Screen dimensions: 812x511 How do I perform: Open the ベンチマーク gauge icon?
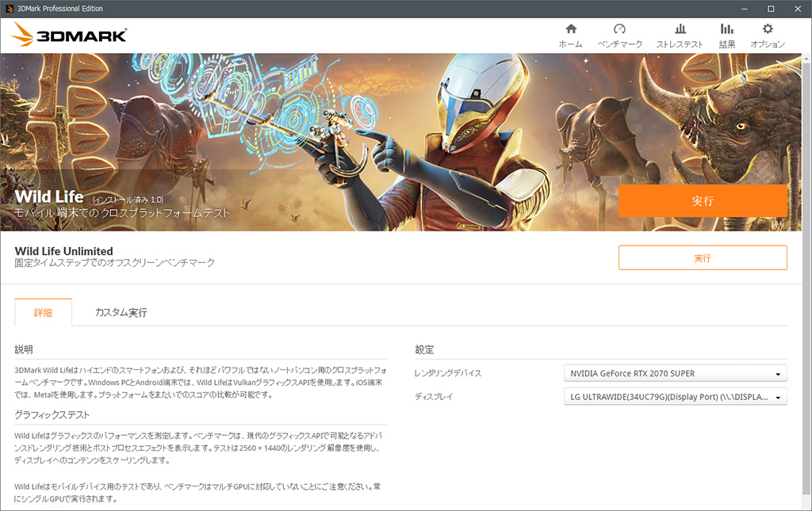[x=619, y=29]
